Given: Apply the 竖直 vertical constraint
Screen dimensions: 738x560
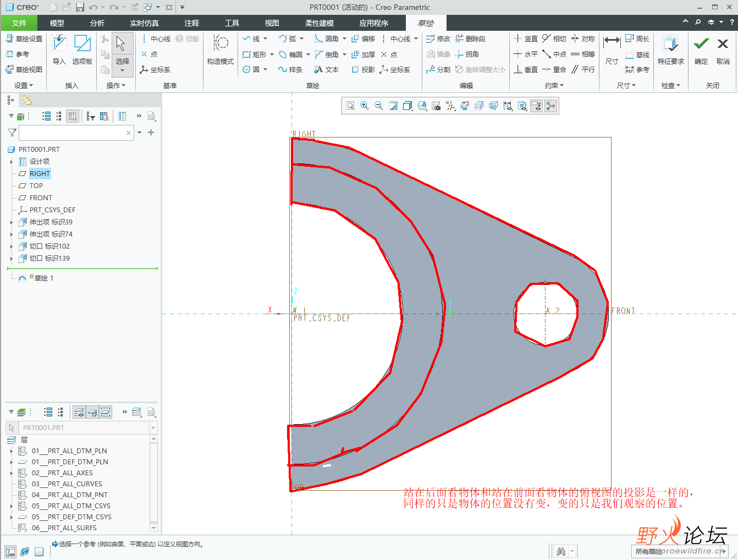Looking at the screenshot, I should click(x=526, y=39).
